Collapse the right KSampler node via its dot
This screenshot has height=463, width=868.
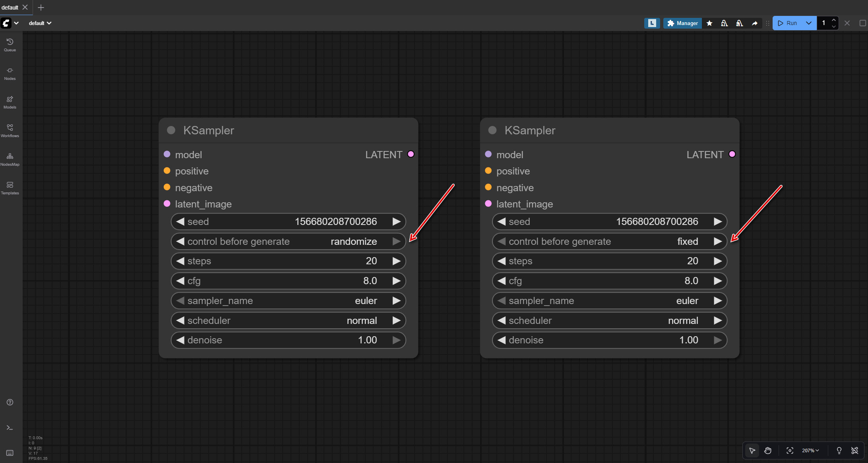492,130
